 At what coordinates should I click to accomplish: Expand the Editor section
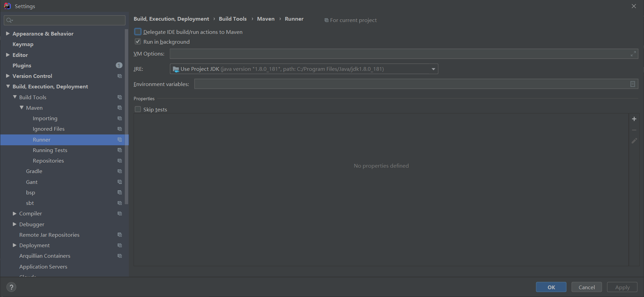8,55
